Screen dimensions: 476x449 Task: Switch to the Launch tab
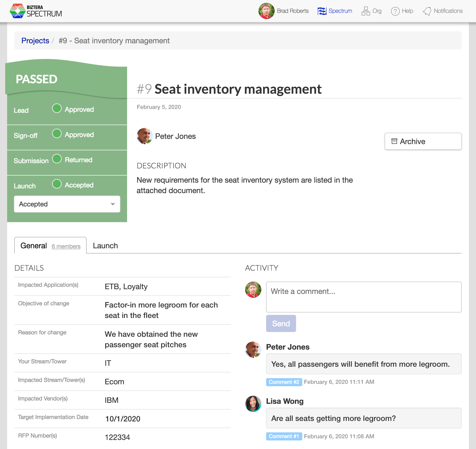pyautogui.click(x=105, y=245)
